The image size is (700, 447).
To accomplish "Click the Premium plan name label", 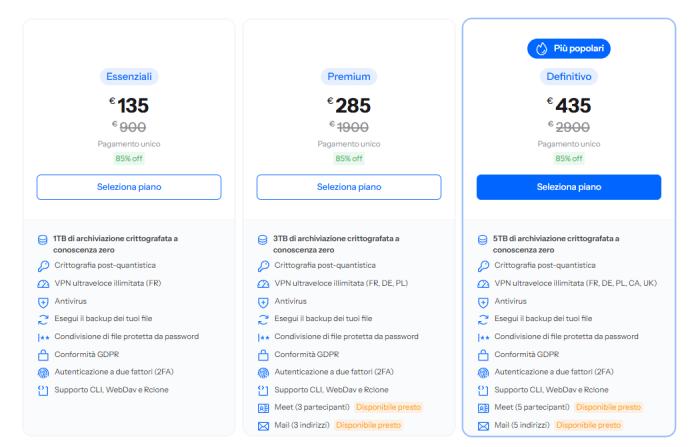I will [349, 76].
